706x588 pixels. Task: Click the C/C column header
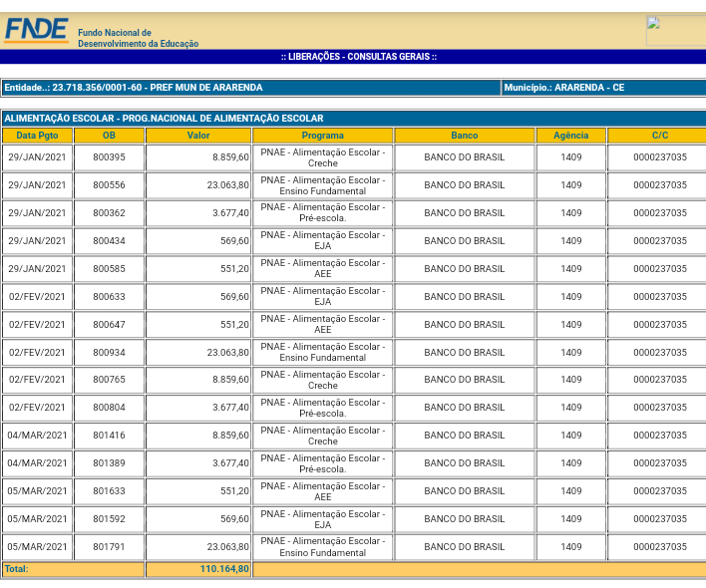tap(659, 136)
